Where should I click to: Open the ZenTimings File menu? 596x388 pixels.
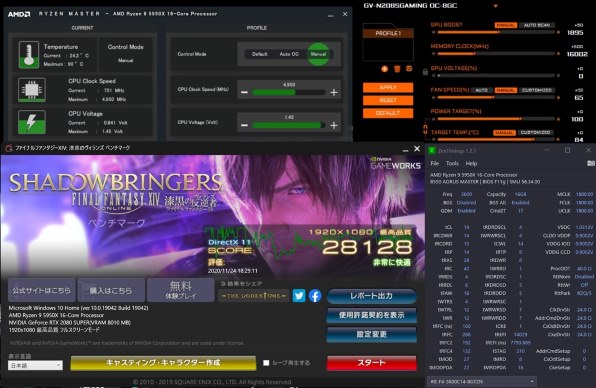[435, 163]
